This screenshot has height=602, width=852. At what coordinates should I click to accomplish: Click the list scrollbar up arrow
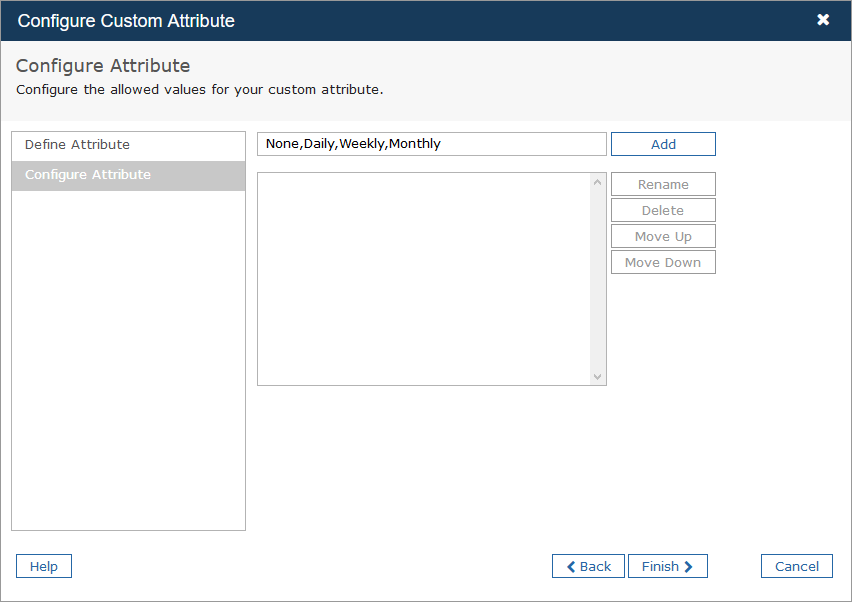[x=598, y=182]
